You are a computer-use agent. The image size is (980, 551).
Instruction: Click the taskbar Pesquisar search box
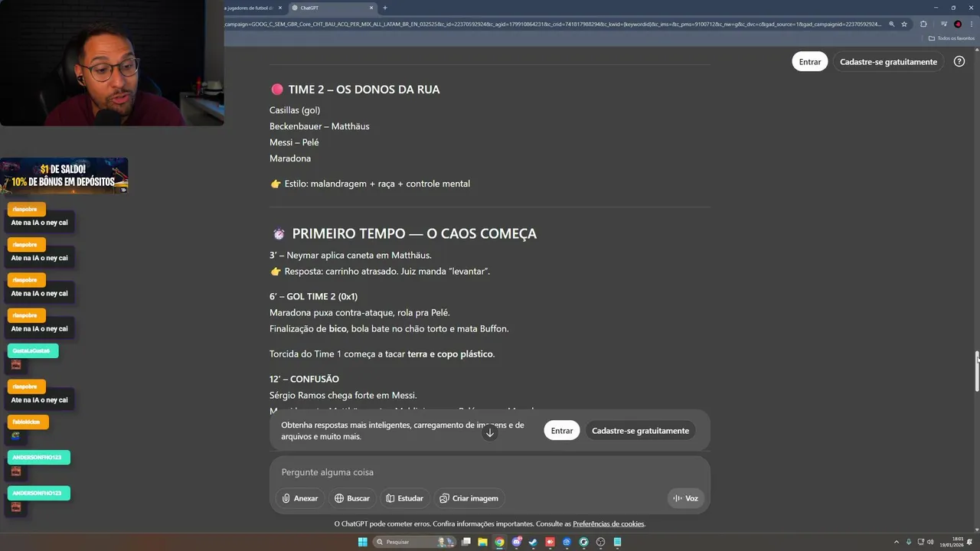[x=414, y=542]
